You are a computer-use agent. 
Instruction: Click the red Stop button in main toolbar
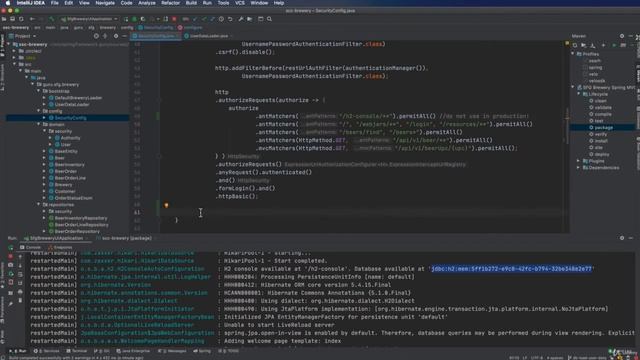(174, 19)
